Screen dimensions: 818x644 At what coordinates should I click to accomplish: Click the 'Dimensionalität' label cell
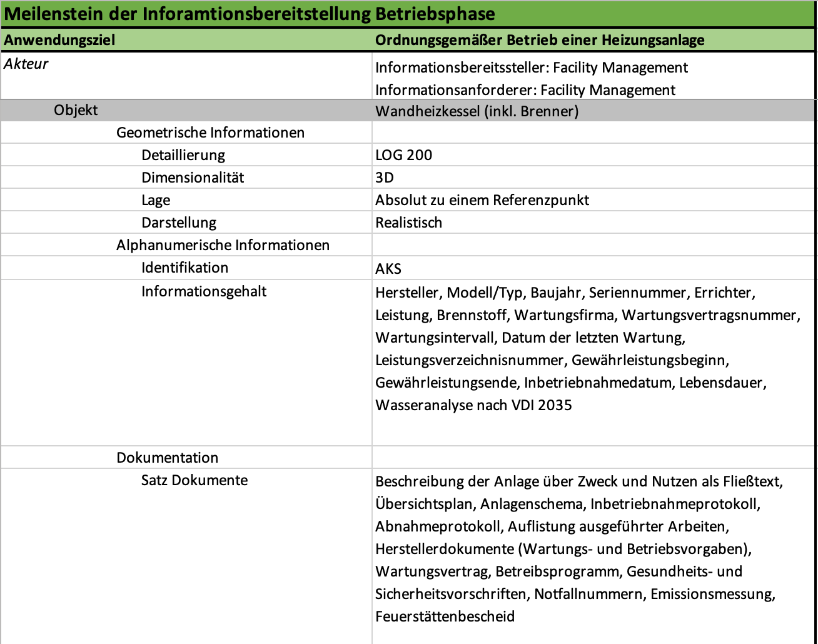pyautogui.click(x=193, y=178)
